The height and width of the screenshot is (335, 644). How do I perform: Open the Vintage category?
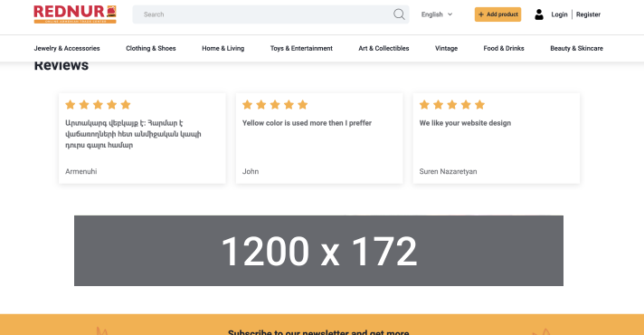pos(447,48)
